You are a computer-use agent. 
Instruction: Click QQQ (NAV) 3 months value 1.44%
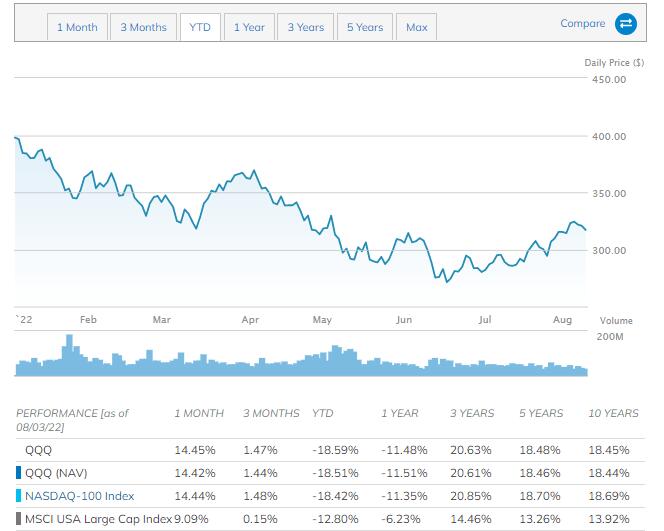tap(260, 473)
